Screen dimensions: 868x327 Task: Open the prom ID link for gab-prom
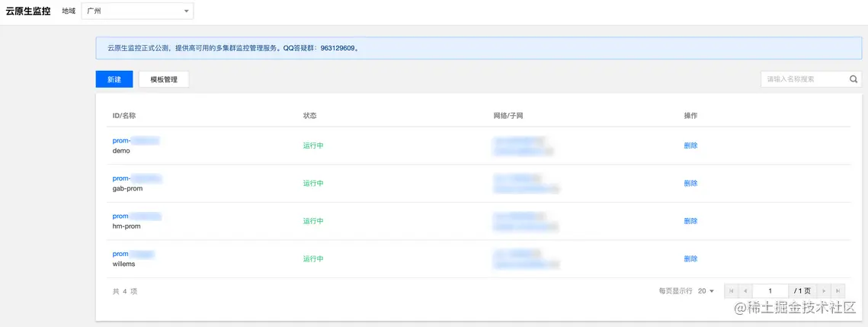pyautogui.click(x=136, y=178)
